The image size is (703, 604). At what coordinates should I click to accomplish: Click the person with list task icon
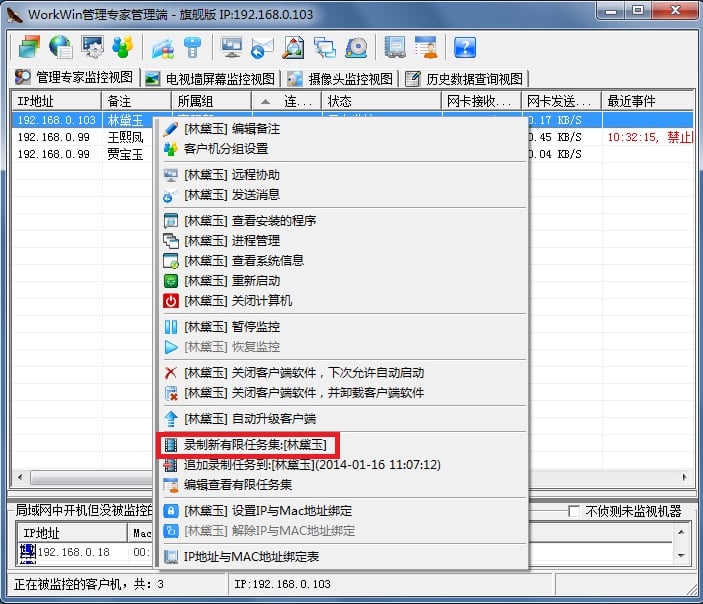point(426,48)
